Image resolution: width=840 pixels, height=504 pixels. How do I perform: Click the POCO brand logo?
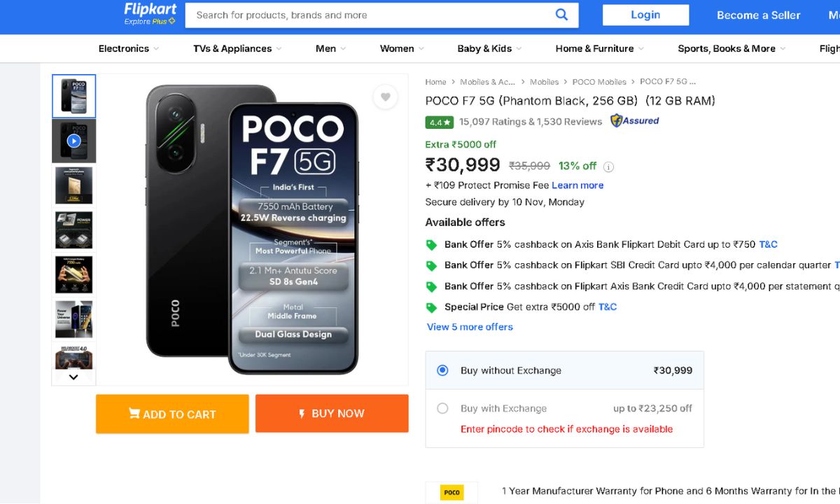click(x=451, y=492)
